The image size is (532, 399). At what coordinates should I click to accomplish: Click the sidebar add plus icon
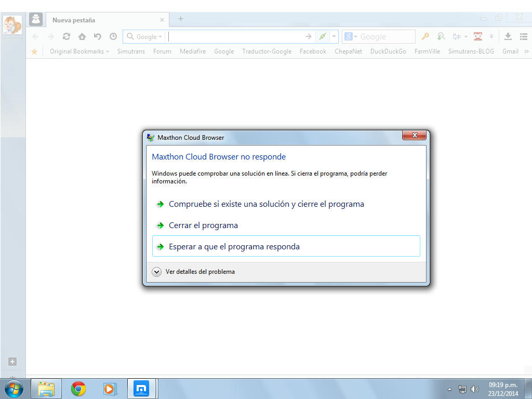pos(12,362)
